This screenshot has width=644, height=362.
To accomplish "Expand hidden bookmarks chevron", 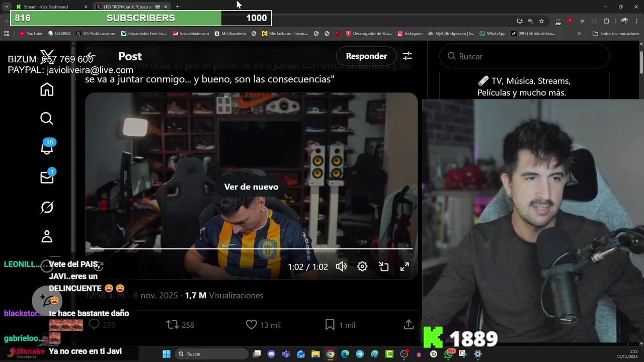I will click(579, 34).
